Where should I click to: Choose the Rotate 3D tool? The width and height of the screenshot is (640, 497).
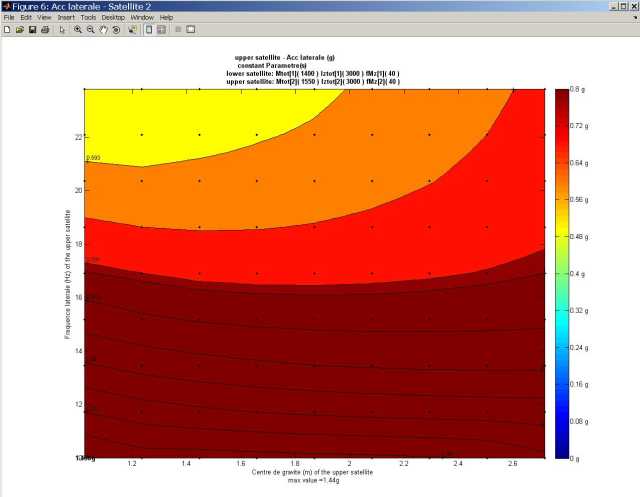point(116,30)
